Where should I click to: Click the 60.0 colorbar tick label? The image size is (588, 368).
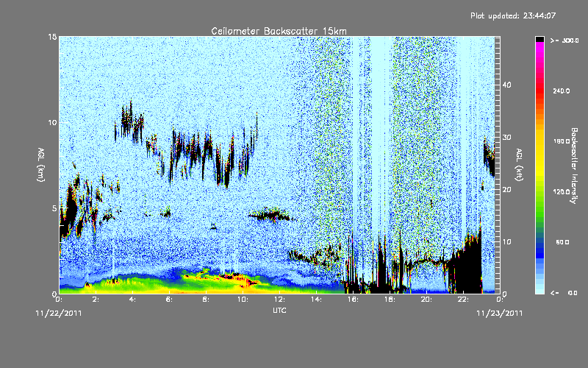pyautogui.click(x=562, y=243)
